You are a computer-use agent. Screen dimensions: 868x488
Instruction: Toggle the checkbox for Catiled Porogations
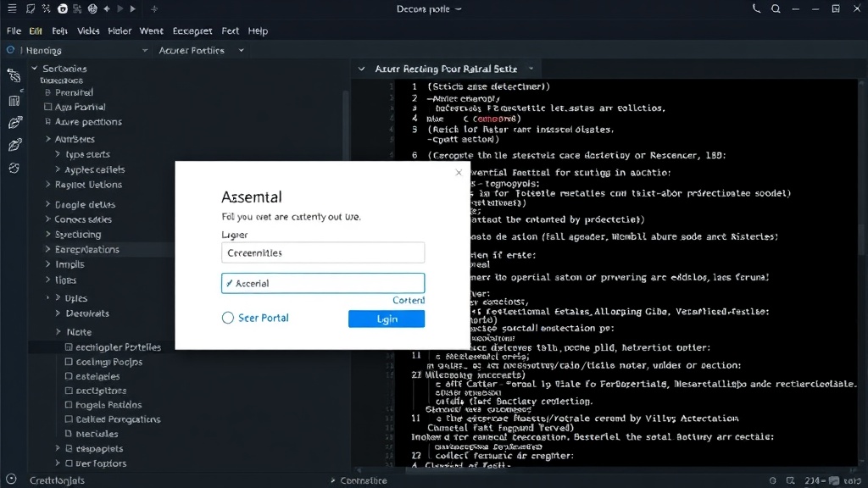point(69,419)
